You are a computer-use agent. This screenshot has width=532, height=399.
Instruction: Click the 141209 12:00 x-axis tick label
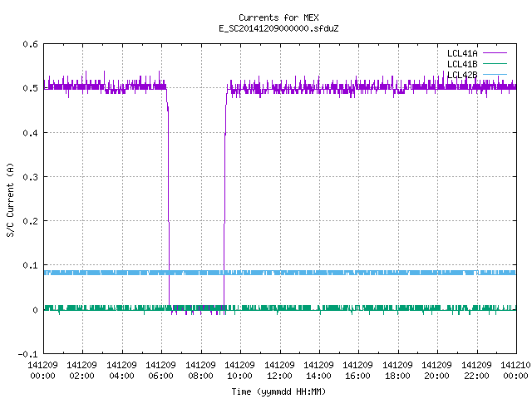click(279, 370)
